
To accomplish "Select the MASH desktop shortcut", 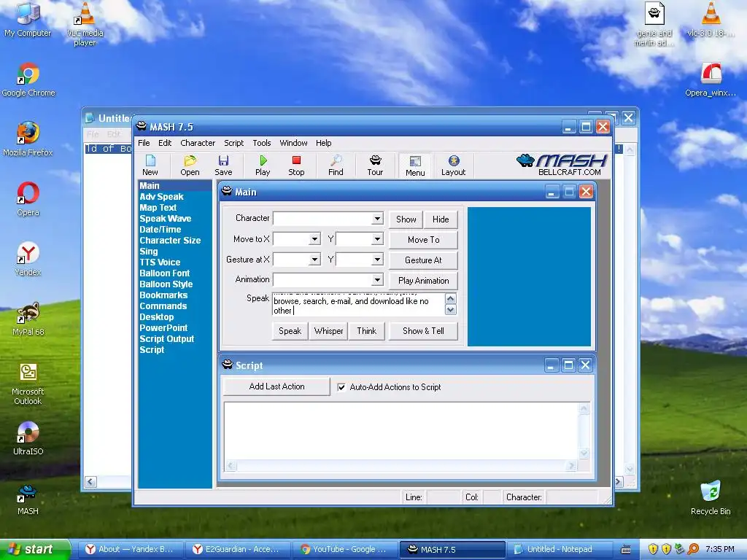I will [28, 500].
